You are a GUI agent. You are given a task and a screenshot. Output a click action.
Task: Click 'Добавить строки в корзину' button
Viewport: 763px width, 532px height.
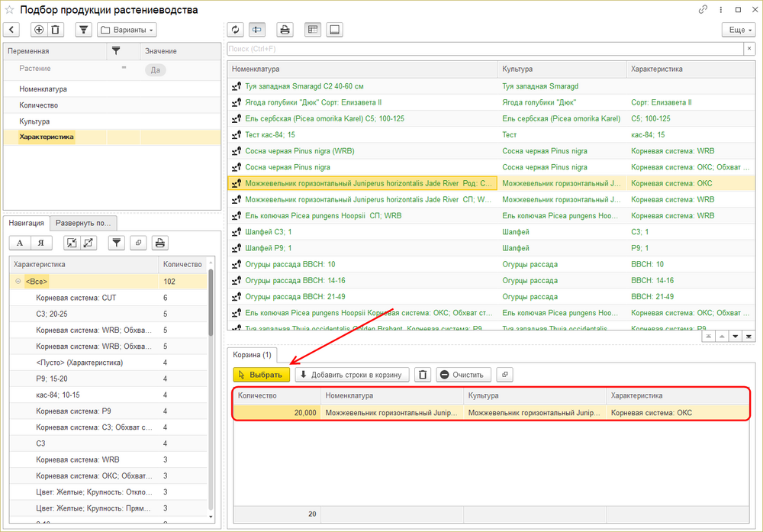pos(352,375)
